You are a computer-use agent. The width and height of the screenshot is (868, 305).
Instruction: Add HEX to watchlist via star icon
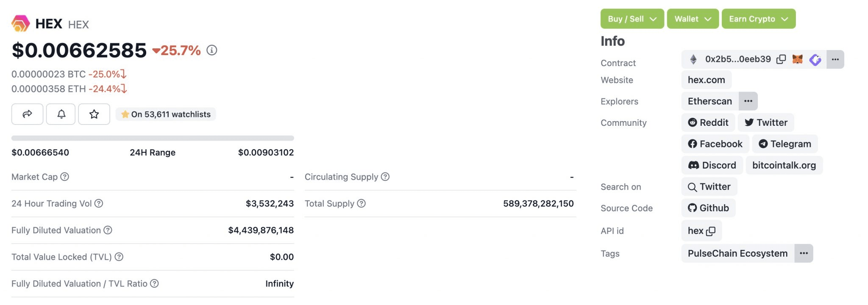click(94, 114)
